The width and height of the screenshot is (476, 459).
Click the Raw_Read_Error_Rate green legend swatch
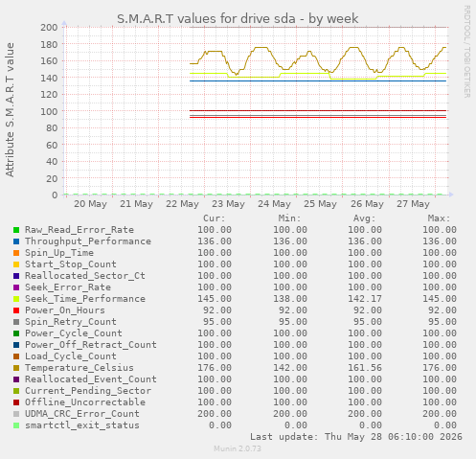coord(16,230)
